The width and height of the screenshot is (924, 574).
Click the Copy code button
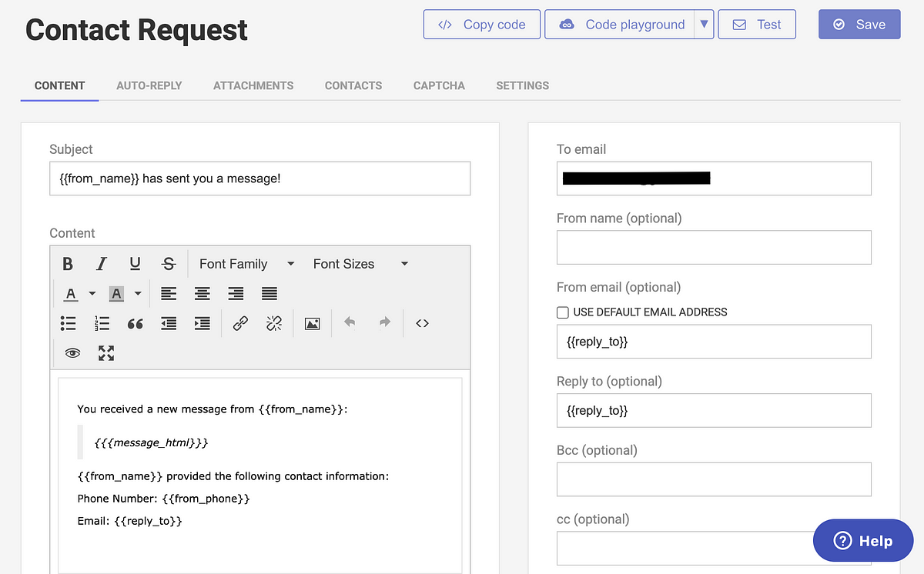pos(482,25)
